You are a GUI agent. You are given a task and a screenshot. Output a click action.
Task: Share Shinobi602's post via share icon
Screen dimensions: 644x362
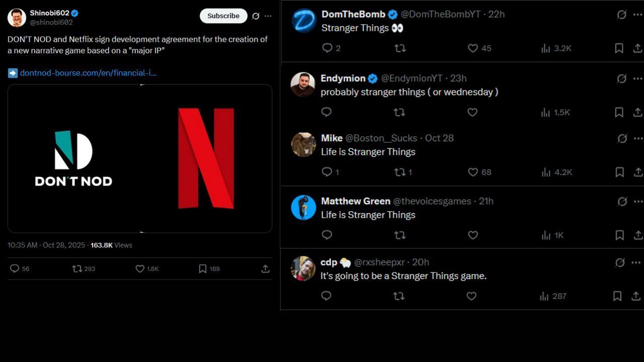click(x=265, y=269)
